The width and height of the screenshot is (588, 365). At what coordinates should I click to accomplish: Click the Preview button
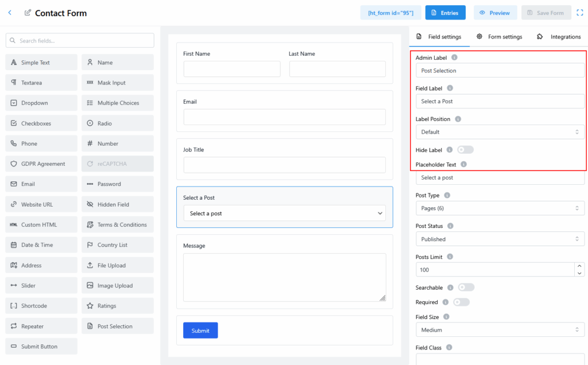[x=495, y=13]
